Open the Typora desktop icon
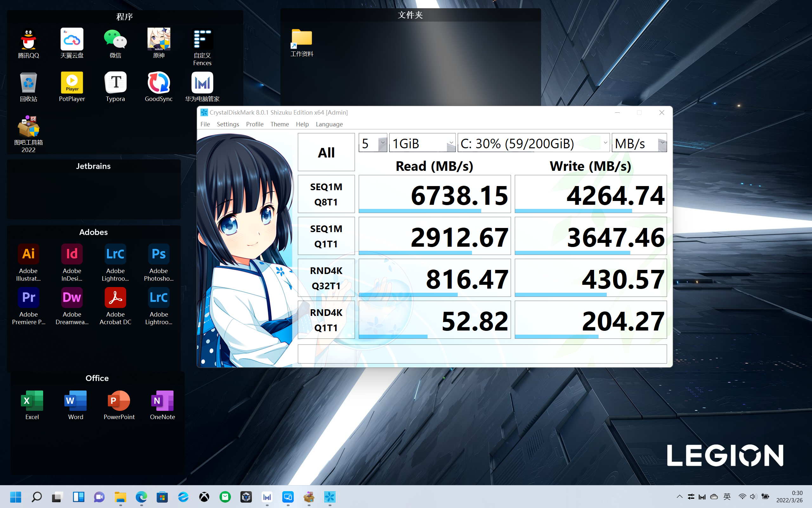 115,87
